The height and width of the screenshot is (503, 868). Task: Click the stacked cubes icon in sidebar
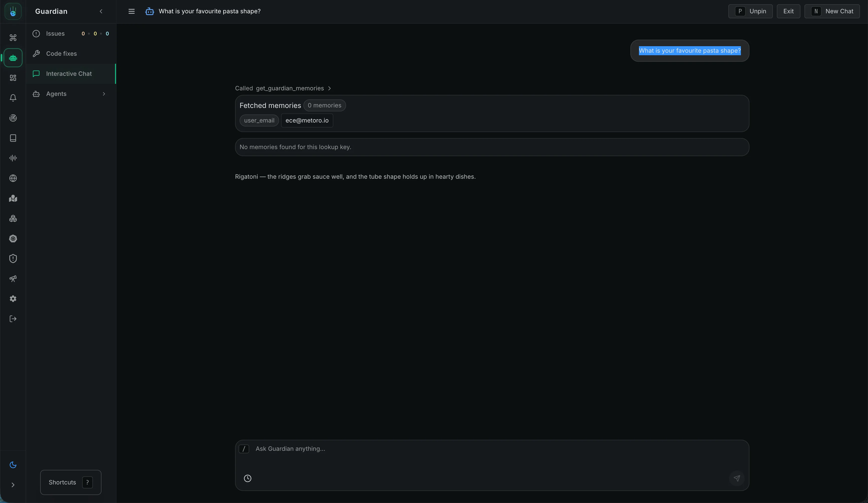(13, 219)
